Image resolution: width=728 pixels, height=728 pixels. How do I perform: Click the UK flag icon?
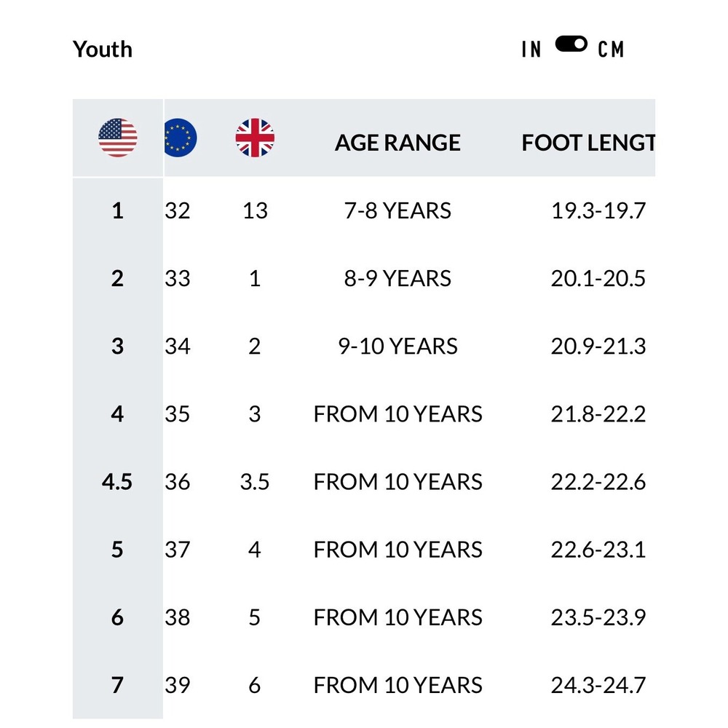click(x=255, y=138)
